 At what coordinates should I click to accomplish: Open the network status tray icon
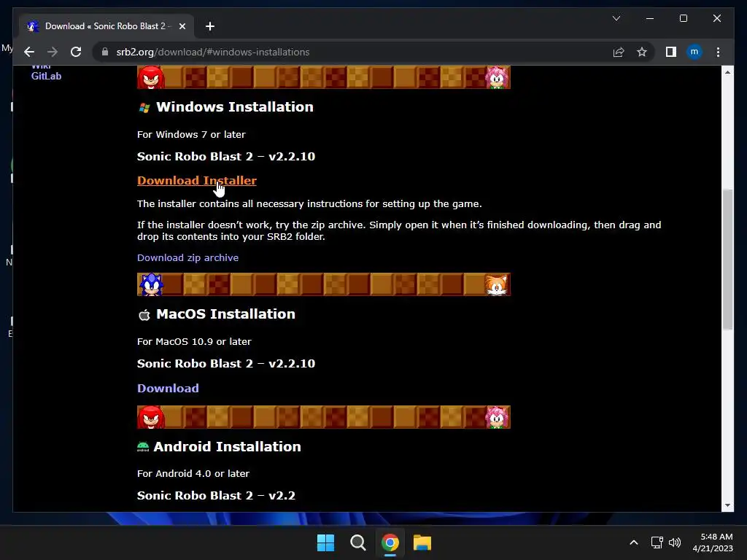pos(657,542)
